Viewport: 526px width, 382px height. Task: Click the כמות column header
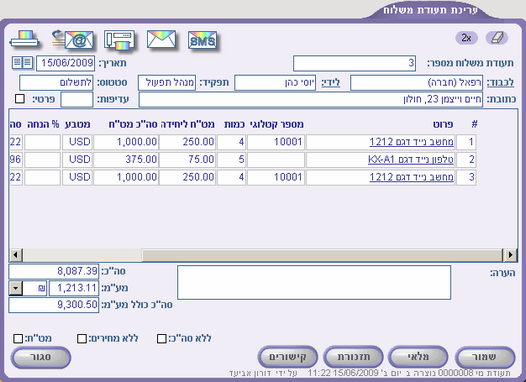point(234,125)
